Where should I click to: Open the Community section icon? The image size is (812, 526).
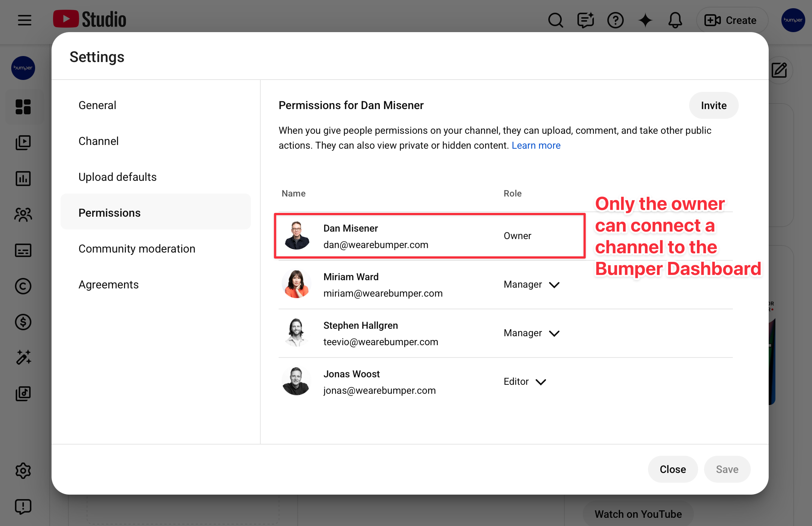[23, 214]
